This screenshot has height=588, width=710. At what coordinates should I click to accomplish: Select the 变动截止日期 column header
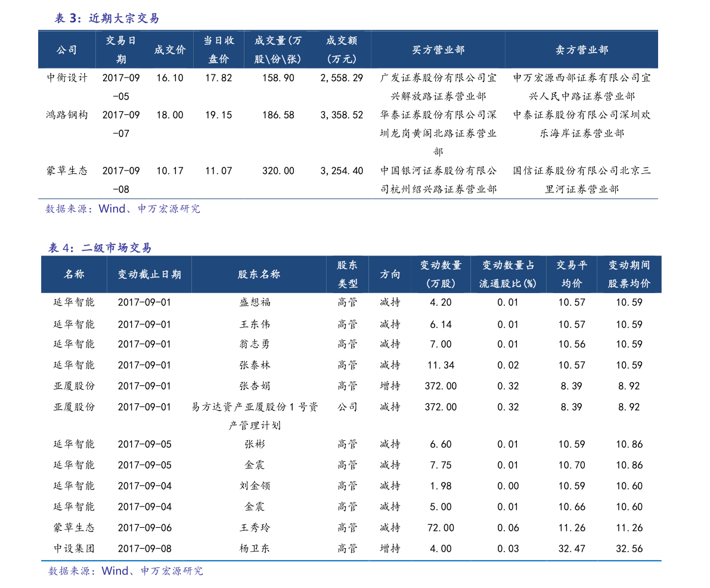tap(149, 275)
